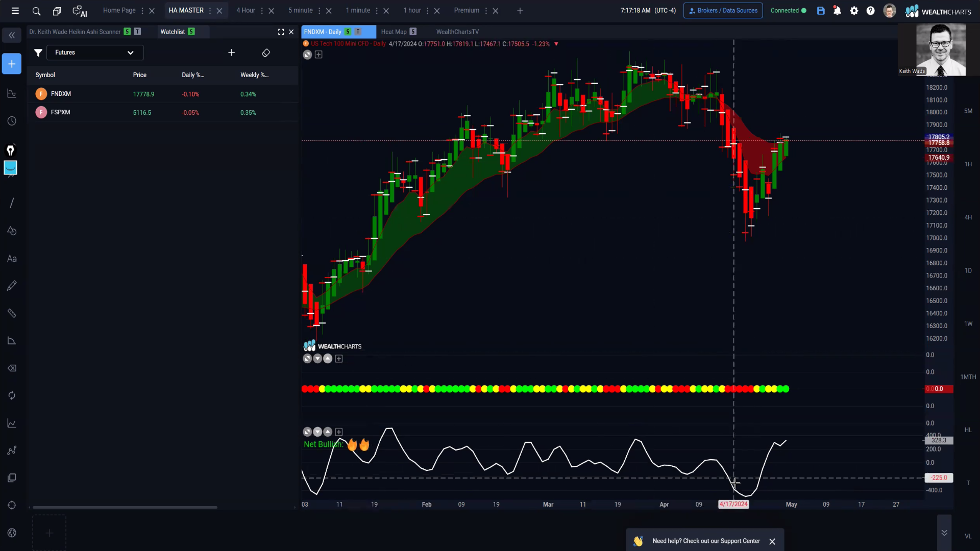Select the ruler measure tool
Image resolution: width=980 pixels, height=551 pixels.
coord(12,313)
